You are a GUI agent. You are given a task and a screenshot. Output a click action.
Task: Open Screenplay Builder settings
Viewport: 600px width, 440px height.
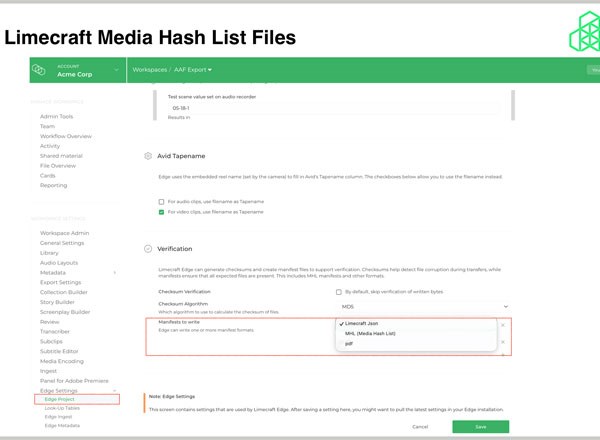pyautogui.click(x=65, y=312)
